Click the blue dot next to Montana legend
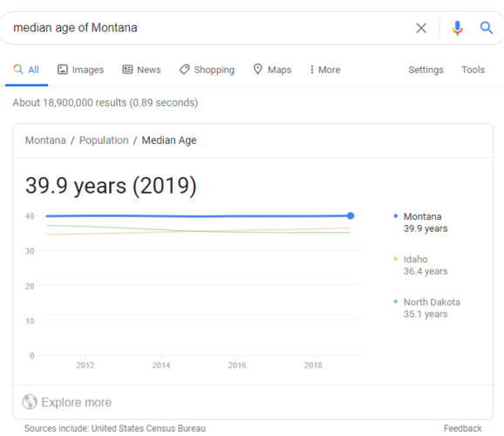 pyautogui.click(x=396, y=216)
